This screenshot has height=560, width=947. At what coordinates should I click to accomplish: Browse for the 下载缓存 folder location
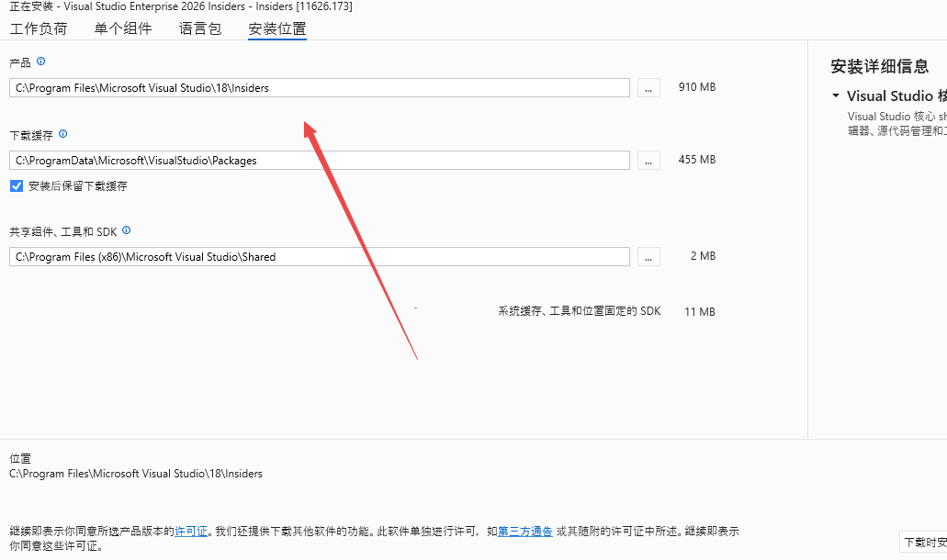tap(648, 161)
